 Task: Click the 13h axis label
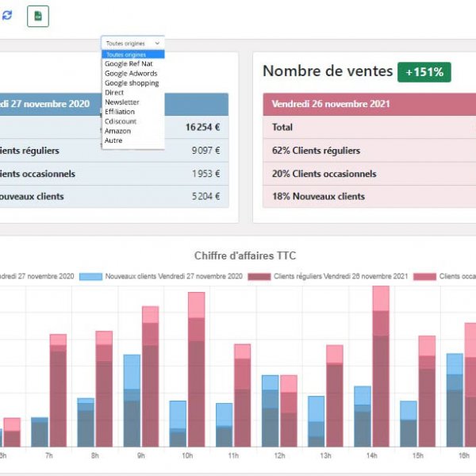[x=326, y=455]
